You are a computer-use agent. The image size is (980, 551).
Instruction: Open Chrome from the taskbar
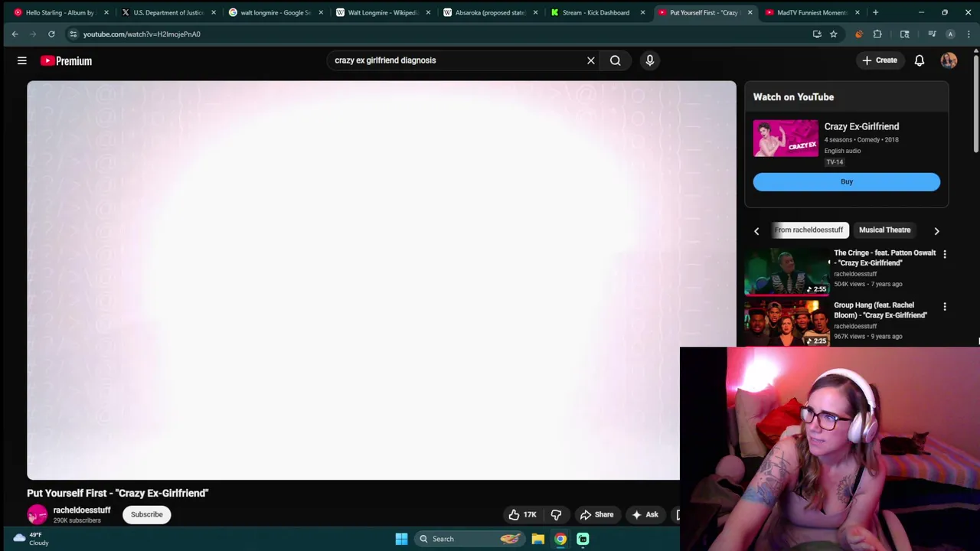tap(560, 539)
